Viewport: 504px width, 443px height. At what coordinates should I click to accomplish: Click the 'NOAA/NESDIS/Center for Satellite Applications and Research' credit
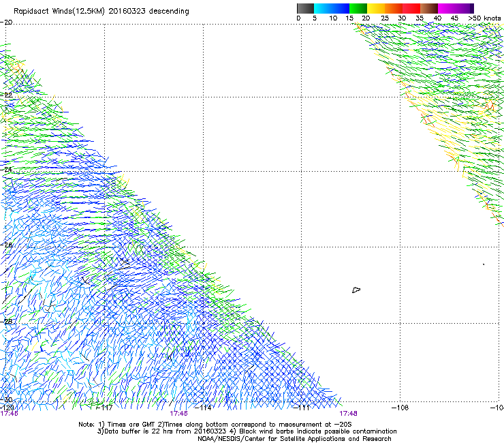coord(294,439)
